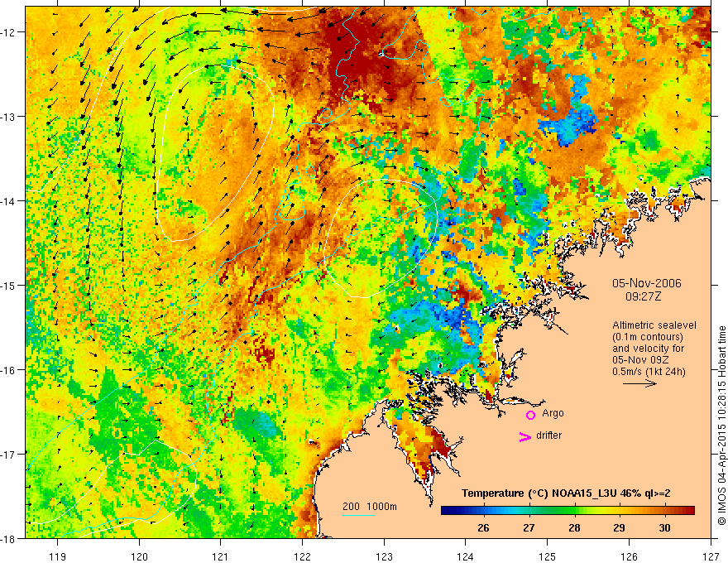The height and width of the screenshot is (563, 728).
Task: Click the 30 colorbar tick label
Action: pos(664,527)
